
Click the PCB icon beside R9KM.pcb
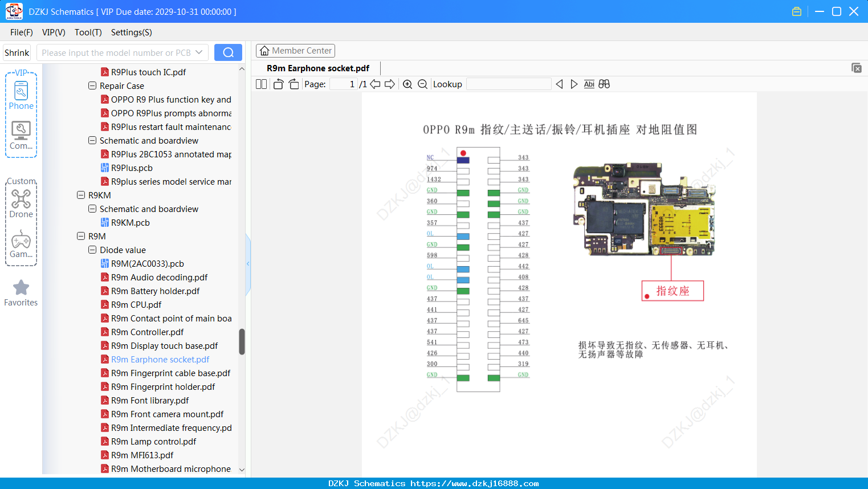pos(105,223)
